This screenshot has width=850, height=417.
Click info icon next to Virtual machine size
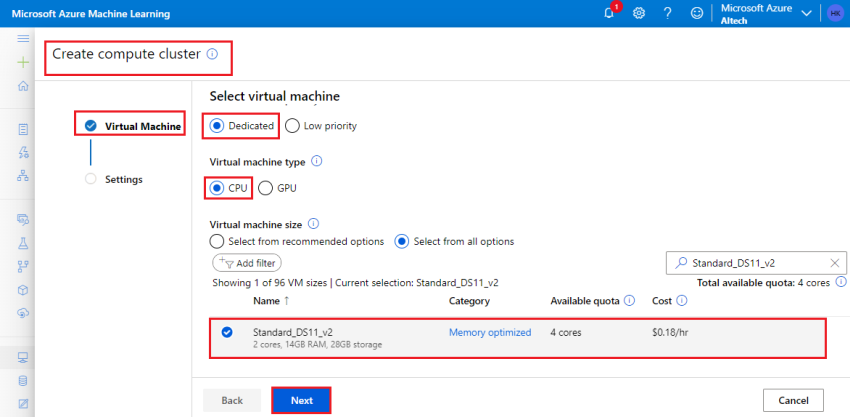313,223
